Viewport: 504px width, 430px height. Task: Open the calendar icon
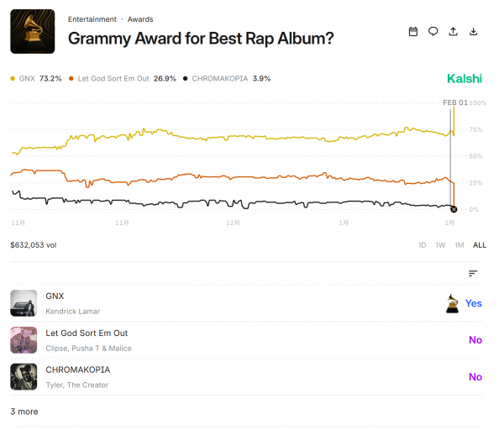click(x=413, y=32)
